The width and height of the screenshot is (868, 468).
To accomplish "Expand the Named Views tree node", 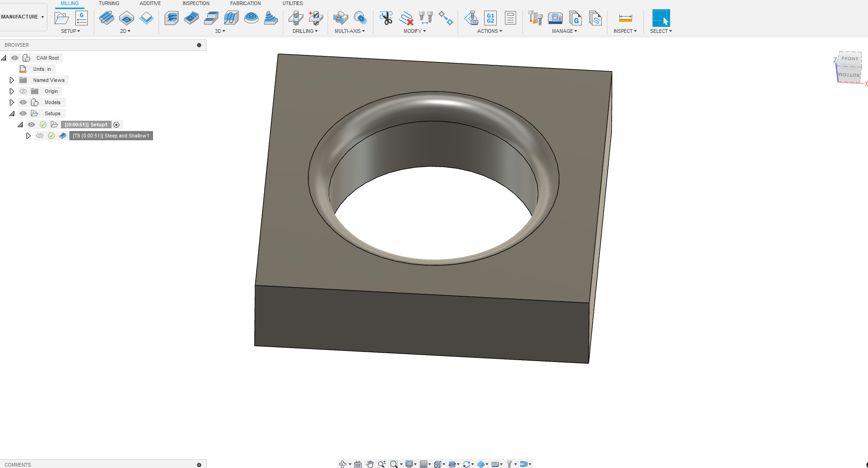I will (x=12, y=80).
